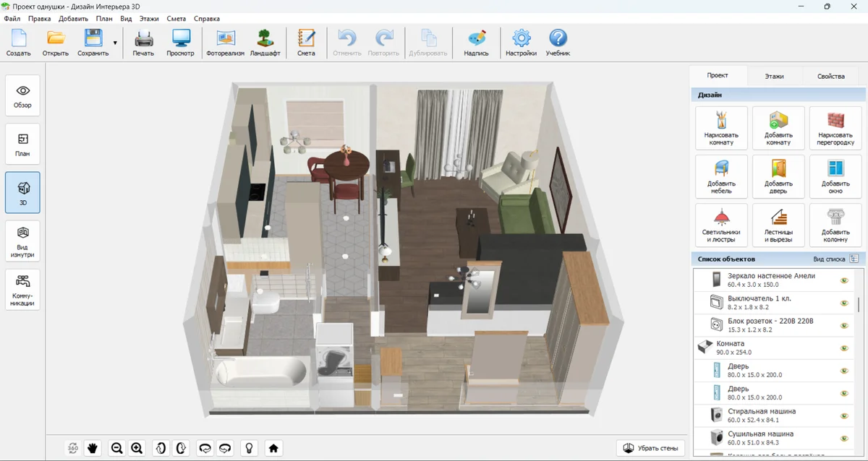Select the hand pan tool
Image resolution: width=868 pixels, height=461 pixels.
[93, 448]
